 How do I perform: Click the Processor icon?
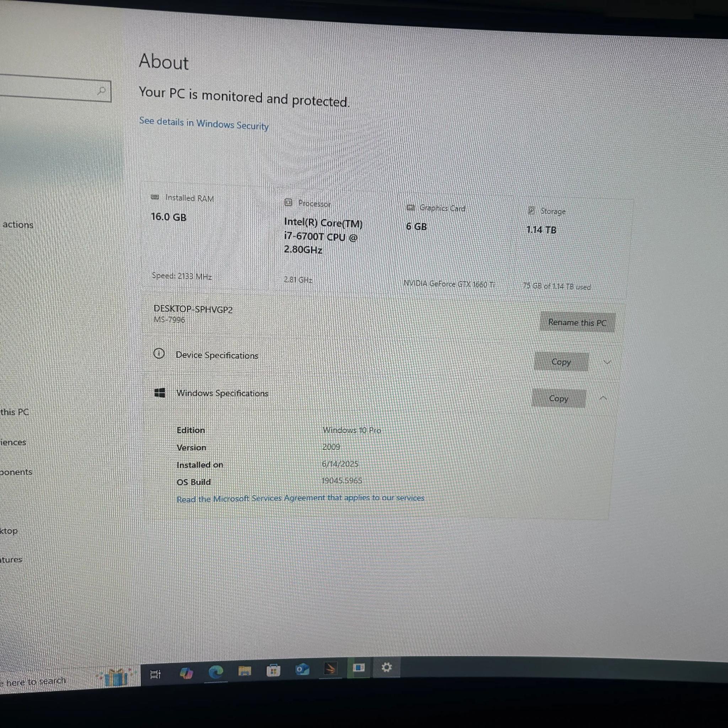[288, 202]
